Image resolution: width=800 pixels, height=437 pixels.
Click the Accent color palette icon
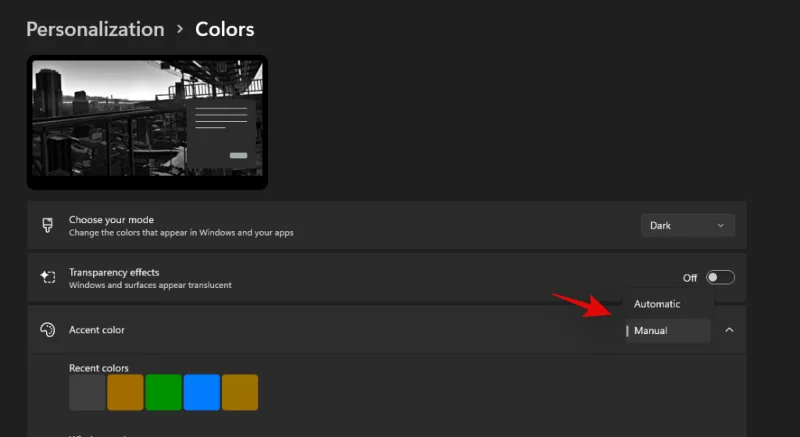tap(47, 330)
